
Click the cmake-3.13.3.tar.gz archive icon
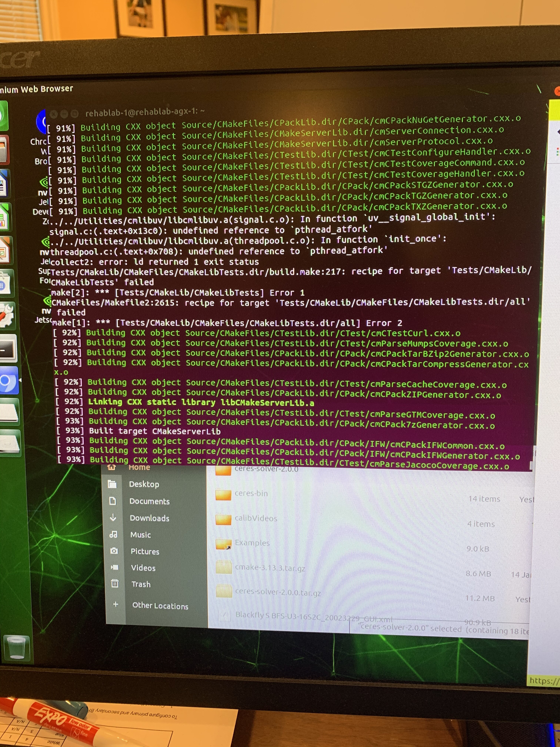[x=224, y=567]
